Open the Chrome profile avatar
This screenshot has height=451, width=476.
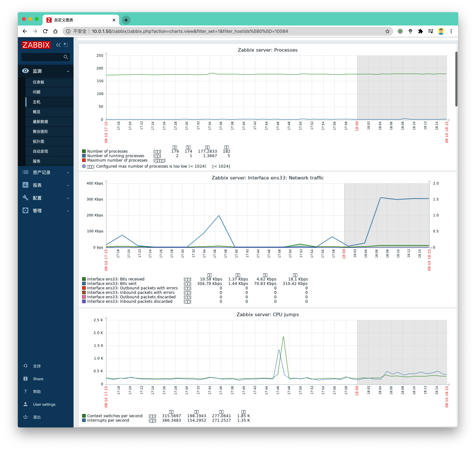(441, 31)
